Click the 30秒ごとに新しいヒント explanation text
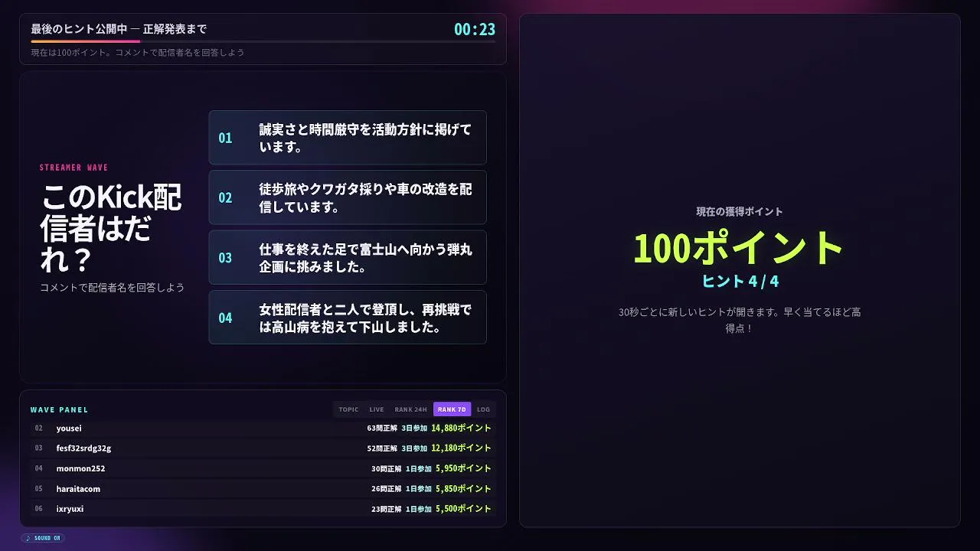The width and height of the screenshot is (980, 551). 740,320
